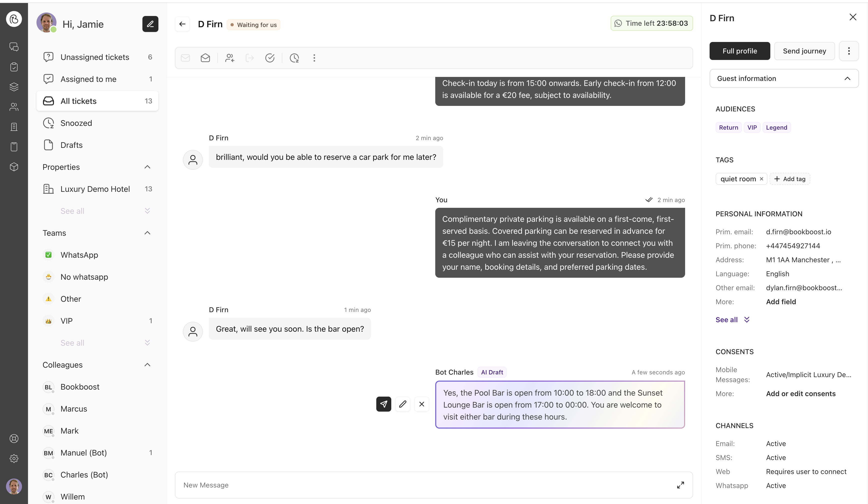Viewport: 868px width, 504px height.
Task: Mark ticket resolved with checkmark icon
Action: [270, 58]
